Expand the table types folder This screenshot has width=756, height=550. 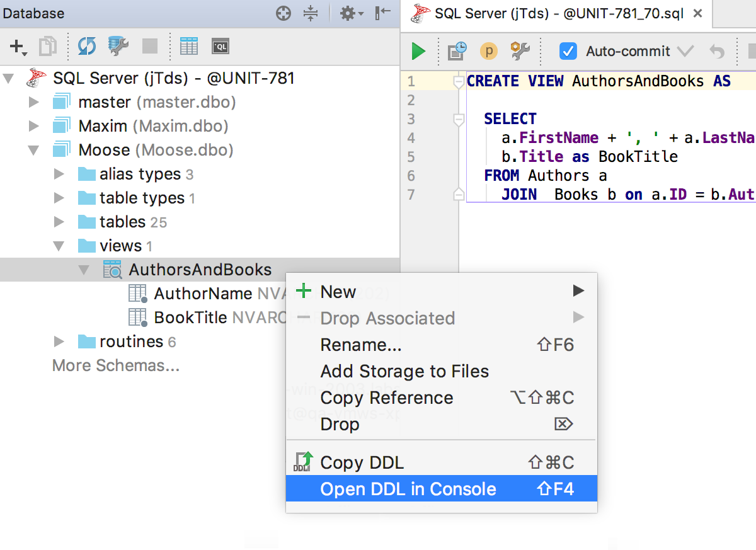[59, 198]
